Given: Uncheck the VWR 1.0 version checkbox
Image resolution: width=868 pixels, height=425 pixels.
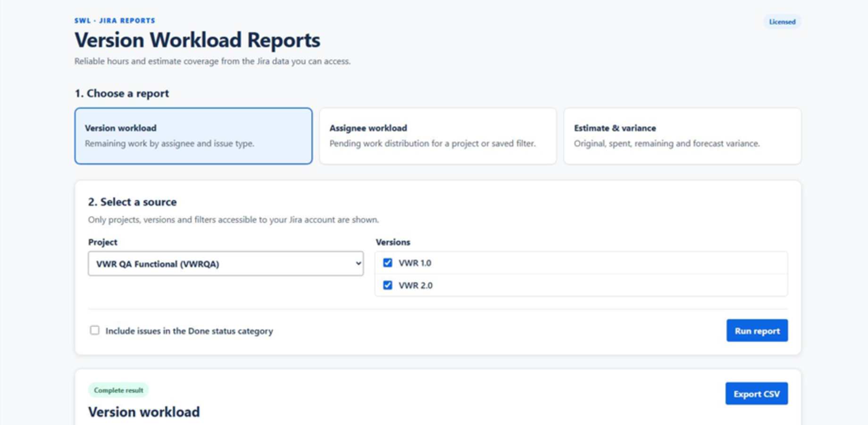Looking at the screenshot, I should pyautogui.click(x=388, y=263).
